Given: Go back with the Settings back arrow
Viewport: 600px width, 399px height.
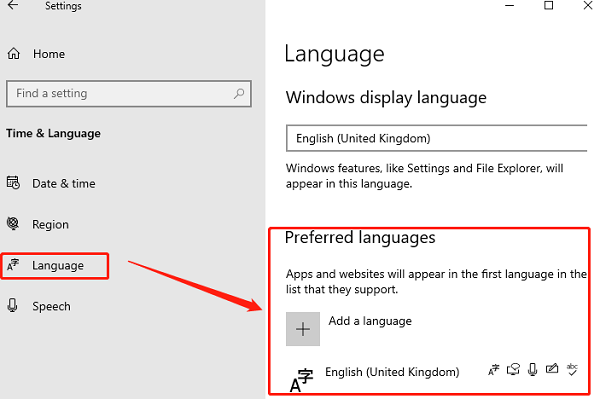Looking at the screenshot, I should tap(13, 5).
